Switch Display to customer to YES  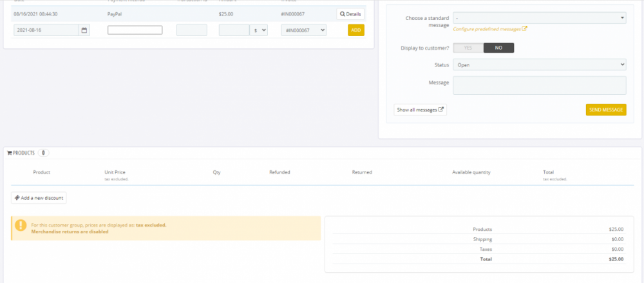(x=468, y=48)
